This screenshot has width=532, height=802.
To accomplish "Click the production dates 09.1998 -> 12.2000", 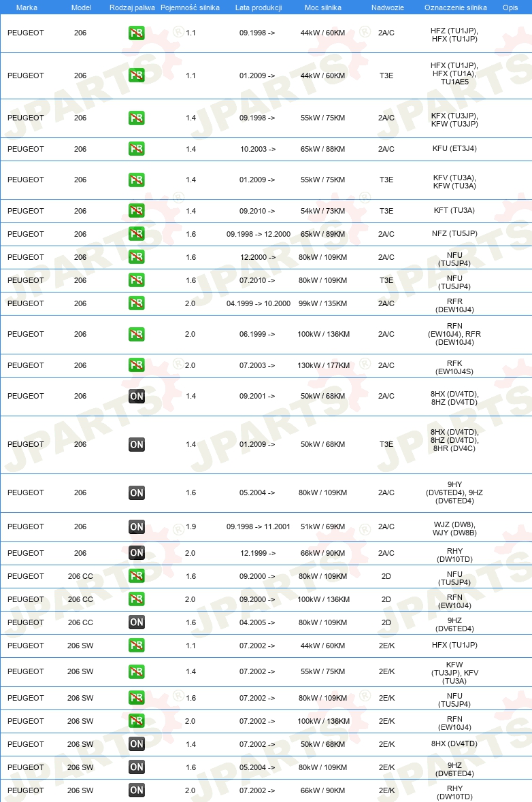I will 259,234.
